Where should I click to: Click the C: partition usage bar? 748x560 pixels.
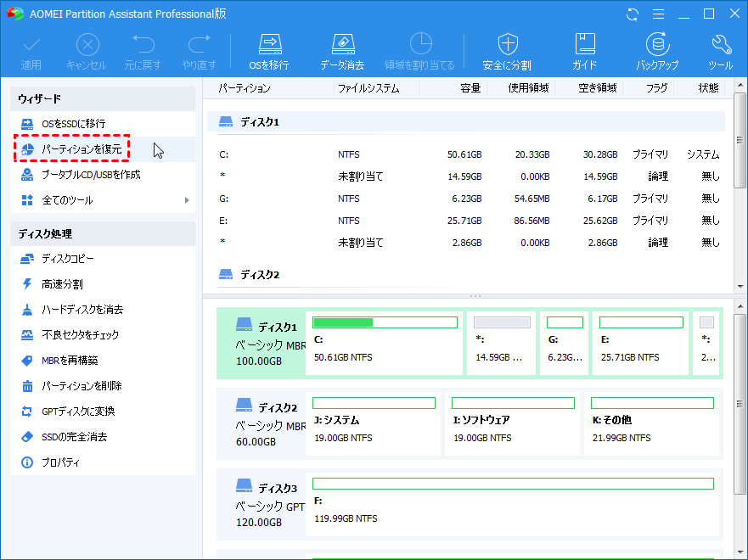[385, 322]
